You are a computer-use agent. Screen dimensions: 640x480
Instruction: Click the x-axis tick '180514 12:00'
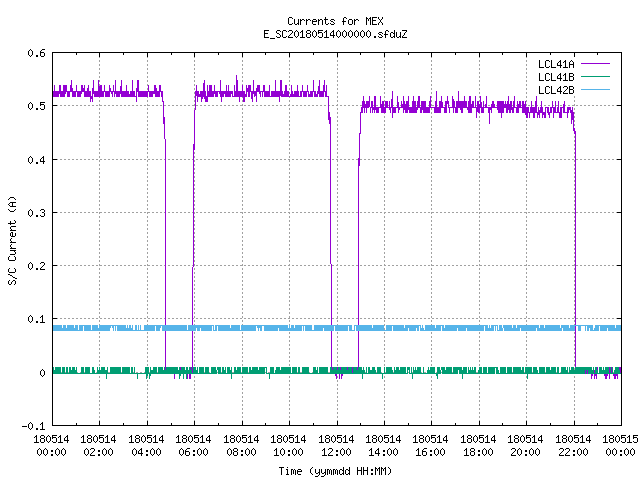click(336, 446)
